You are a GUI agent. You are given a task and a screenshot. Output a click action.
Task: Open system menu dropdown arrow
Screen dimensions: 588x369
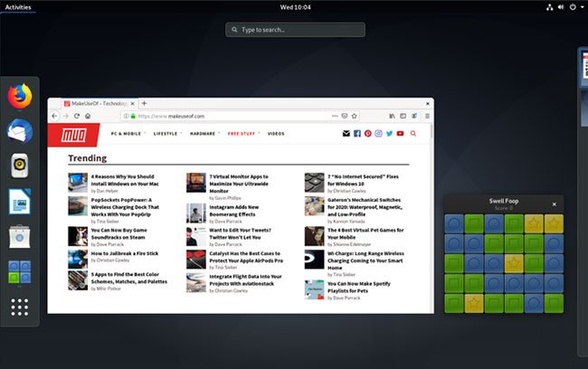point(583,7)
